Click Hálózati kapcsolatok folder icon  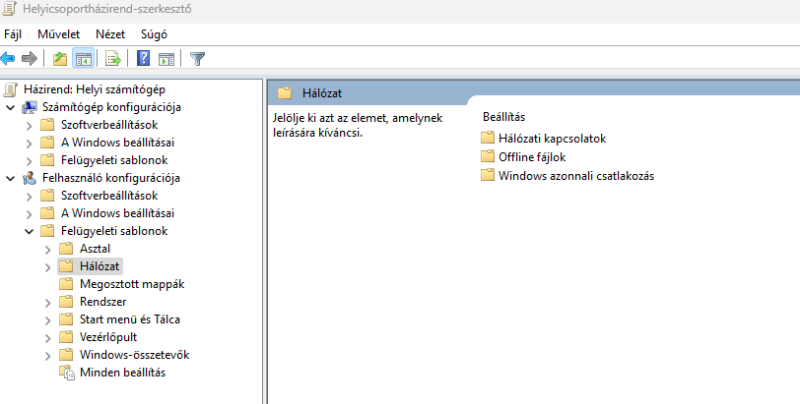[x=488, y=138]
